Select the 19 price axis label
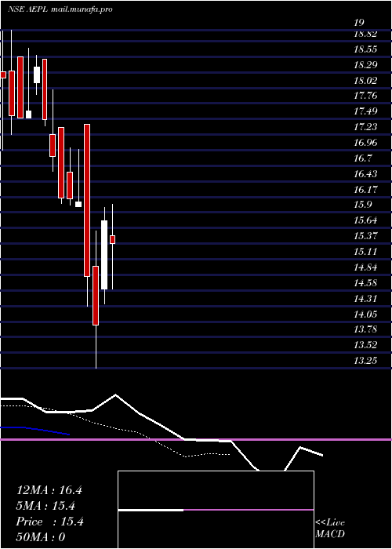This screenshot has width=392, height=549. (x=359, y=23)
